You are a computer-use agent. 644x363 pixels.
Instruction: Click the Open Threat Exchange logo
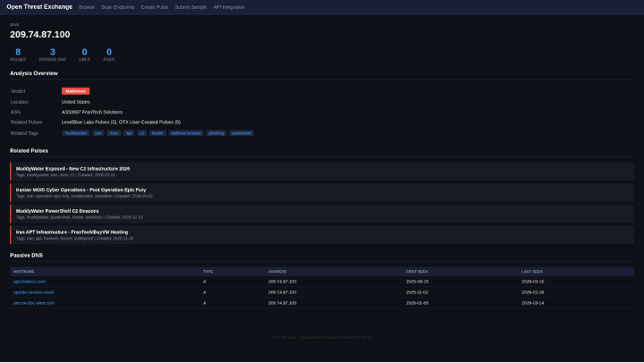tap(39, 6)
